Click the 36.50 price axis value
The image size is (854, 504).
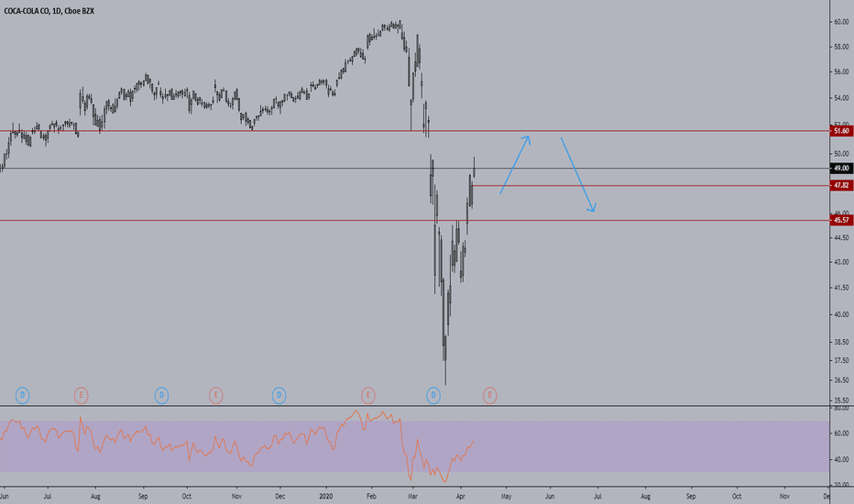[x=841, y=379]
